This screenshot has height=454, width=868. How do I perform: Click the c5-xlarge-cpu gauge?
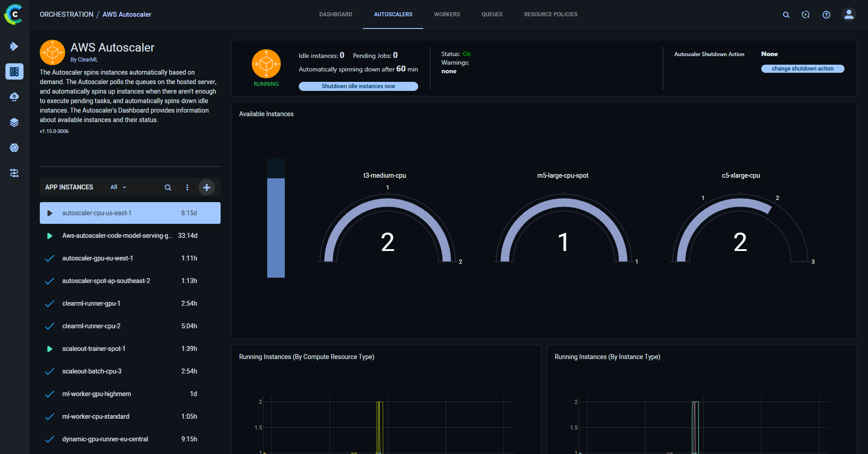pos(740,228)
